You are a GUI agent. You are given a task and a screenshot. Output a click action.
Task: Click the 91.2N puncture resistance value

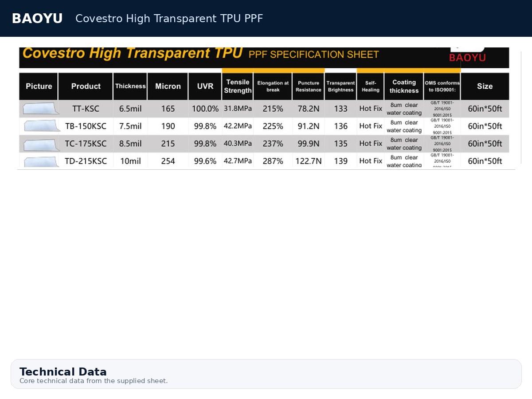[x=309, y=126]
